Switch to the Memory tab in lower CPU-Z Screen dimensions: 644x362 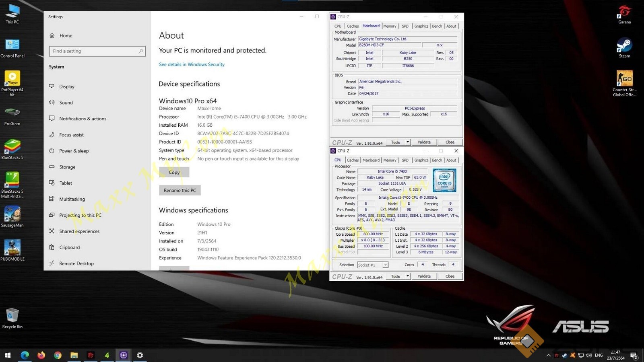point(389,160)
